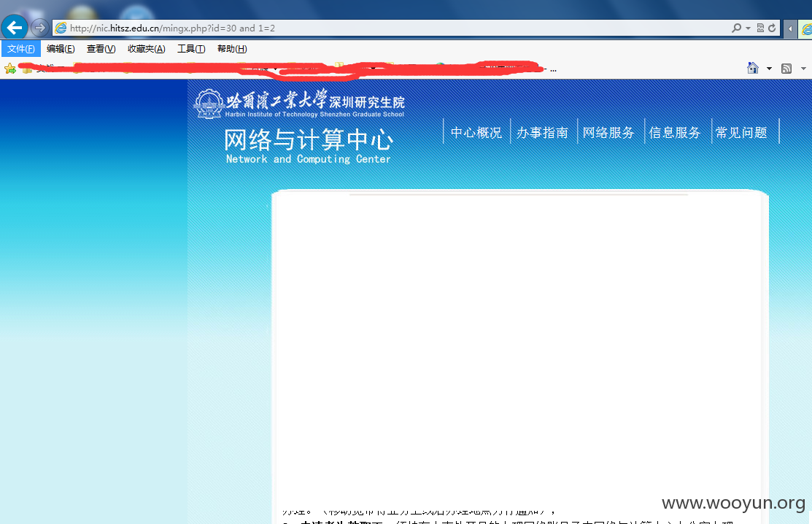
Task: Open the 网络服务 navigation link
Action: coord(608,133)
